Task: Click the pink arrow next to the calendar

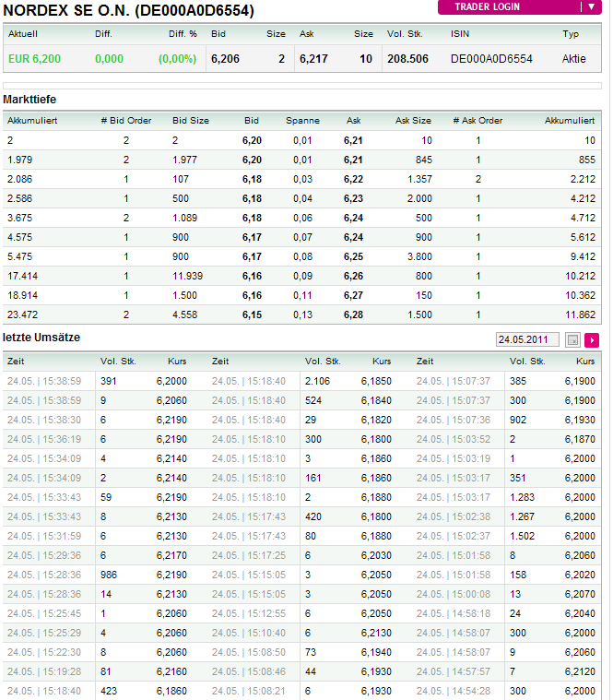Action: click(x=592, y=340)
